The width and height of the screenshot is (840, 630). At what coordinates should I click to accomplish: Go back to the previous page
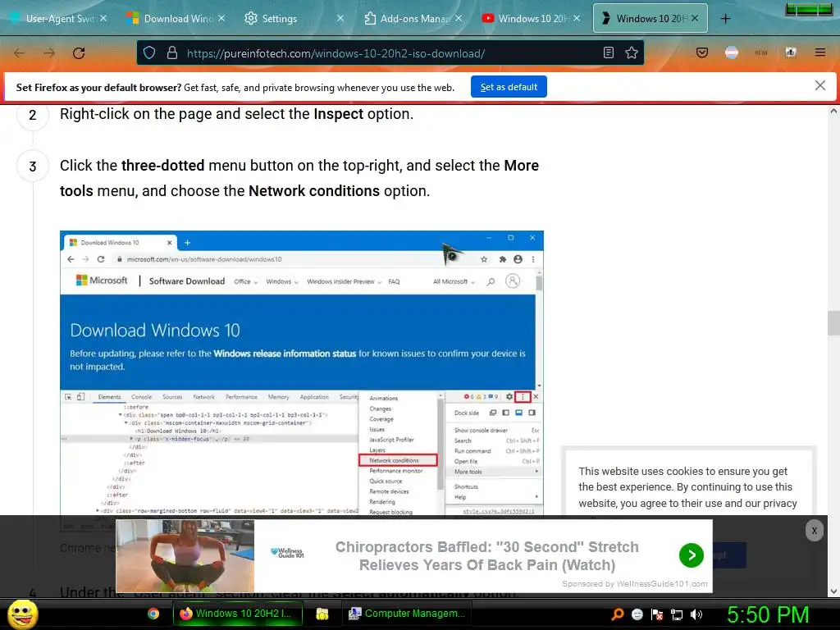point(20,53)
